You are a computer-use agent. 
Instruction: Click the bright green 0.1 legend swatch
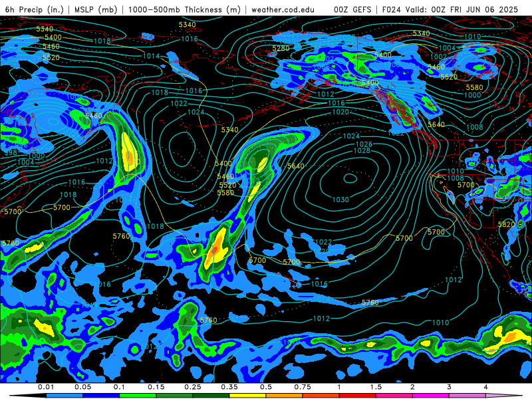[x=138, y=396]
